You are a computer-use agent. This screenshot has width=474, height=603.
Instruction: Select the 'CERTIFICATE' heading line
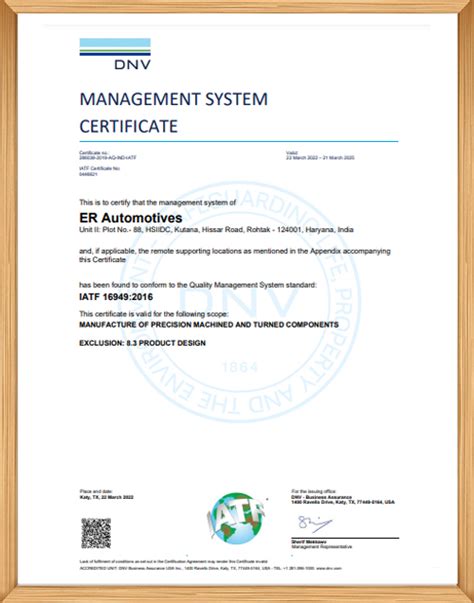tap(128, 127)
